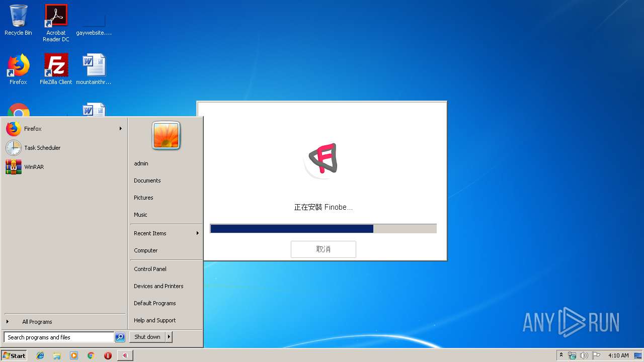Show hidden tray icons arrow
Viewport: 644px width, 362px height.
(561, 355)
